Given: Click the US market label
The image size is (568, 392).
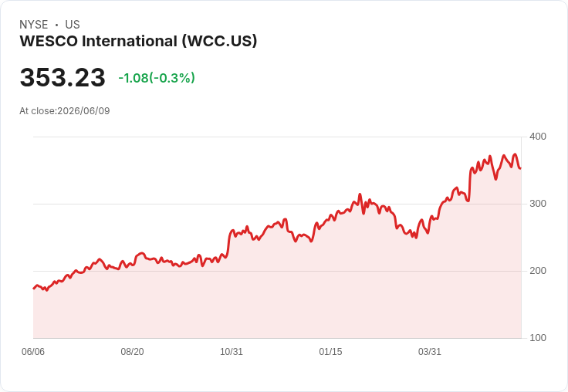Looking at the screenshot, I should pos(73,25).
